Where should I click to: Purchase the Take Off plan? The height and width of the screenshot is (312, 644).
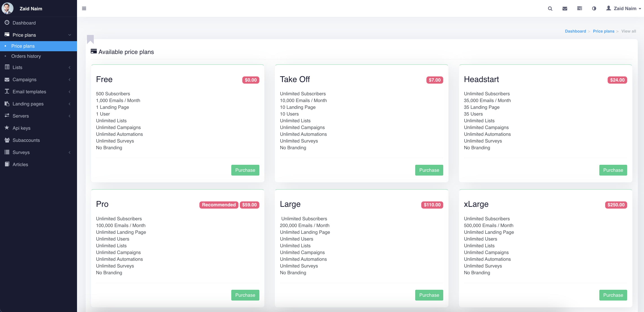(429, 170)
